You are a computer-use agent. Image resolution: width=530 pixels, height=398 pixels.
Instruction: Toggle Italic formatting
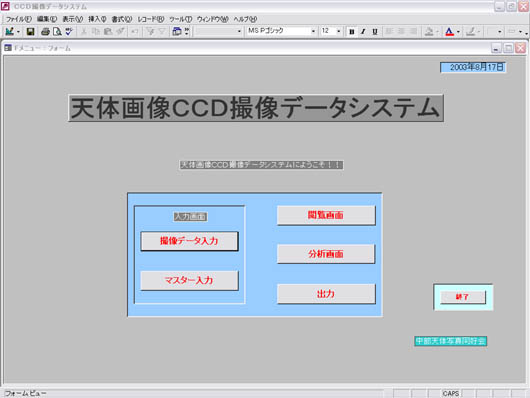[x=363, y=31]
